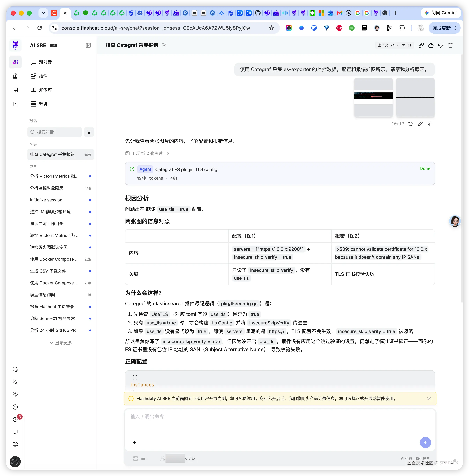Viewport: 469px width, 476px height.
Task: Select conversation 排查 Categraf 采集报错
Action: [x=60, y=154]
